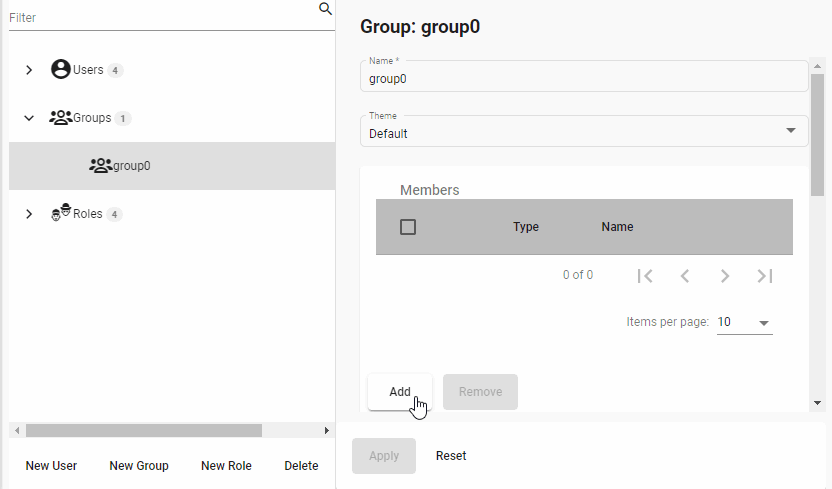832x489 pixels.
Task: Click the search magnifier icon
Action: point(325,9)
